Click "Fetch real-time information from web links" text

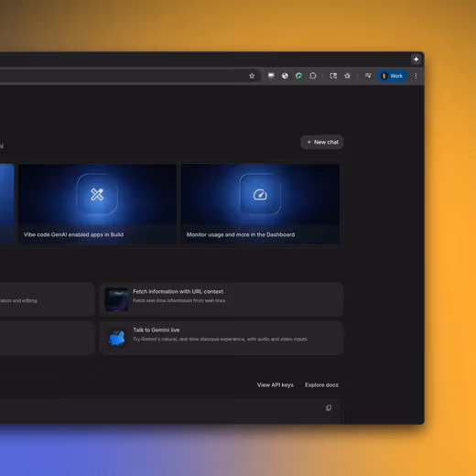pyautogui.click(x=178, y=300)
